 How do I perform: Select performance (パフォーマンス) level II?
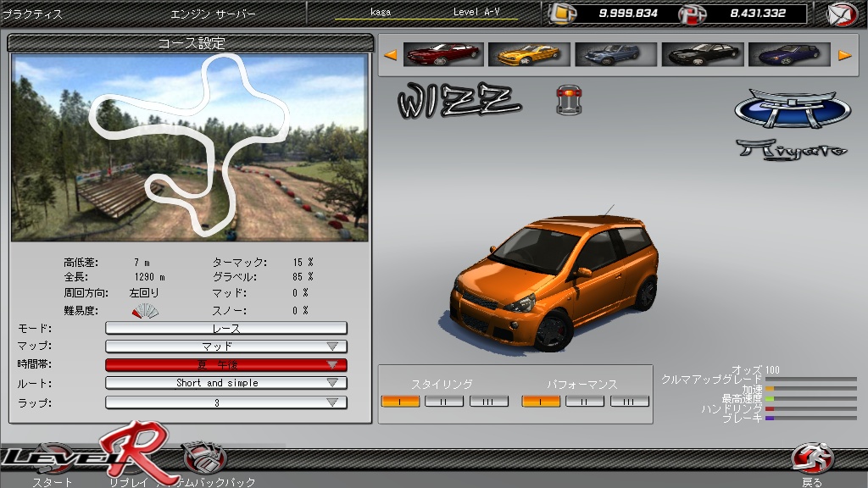pos(585,401)
